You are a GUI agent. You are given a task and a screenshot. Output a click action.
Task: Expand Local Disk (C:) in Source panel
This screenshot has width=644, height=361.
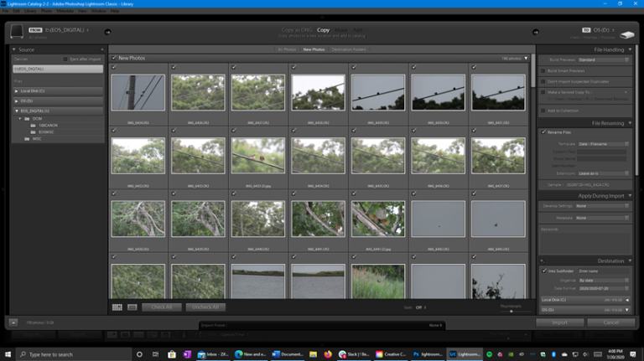click(x=17, y=91)
